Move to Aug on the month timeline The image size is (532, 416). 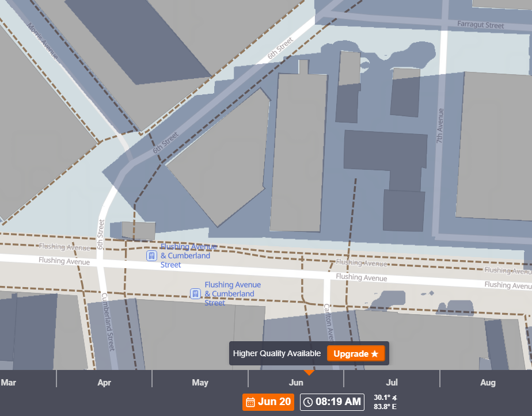click(488, 383)
